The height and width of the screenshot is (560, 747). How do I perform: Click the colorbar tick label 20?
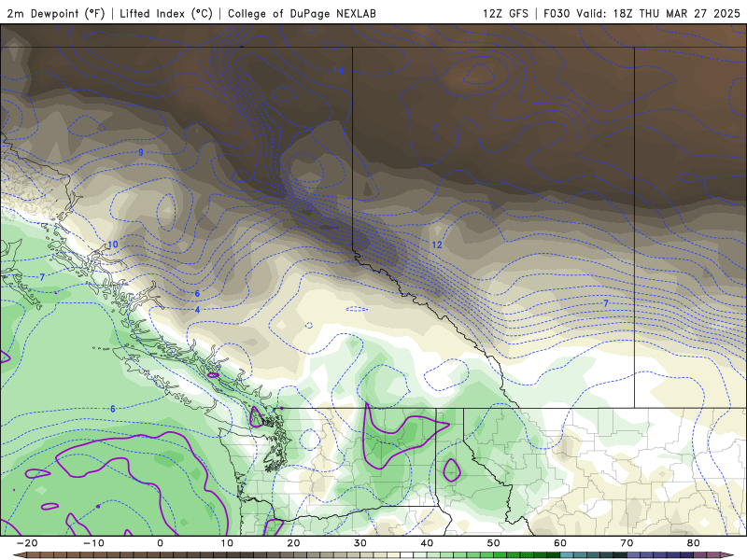click(x=293, y=543)
